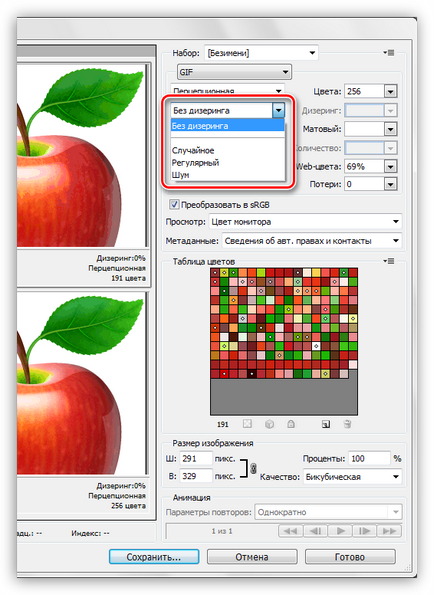The image size is (434, 595).
Task: Map selected colors to transparent icon
Action: point(247,424)
